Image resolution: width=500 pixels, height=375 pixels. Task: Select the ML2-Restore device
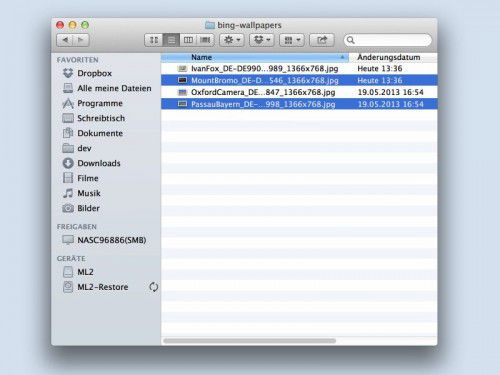click(x=96, y=287)
